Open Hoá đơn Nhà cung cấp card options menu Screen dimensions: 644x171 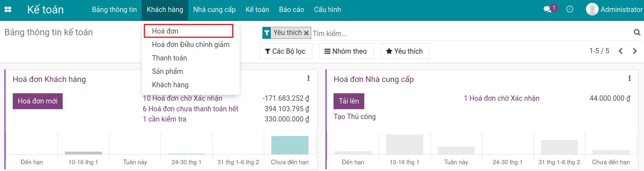[x=629, y=78]
